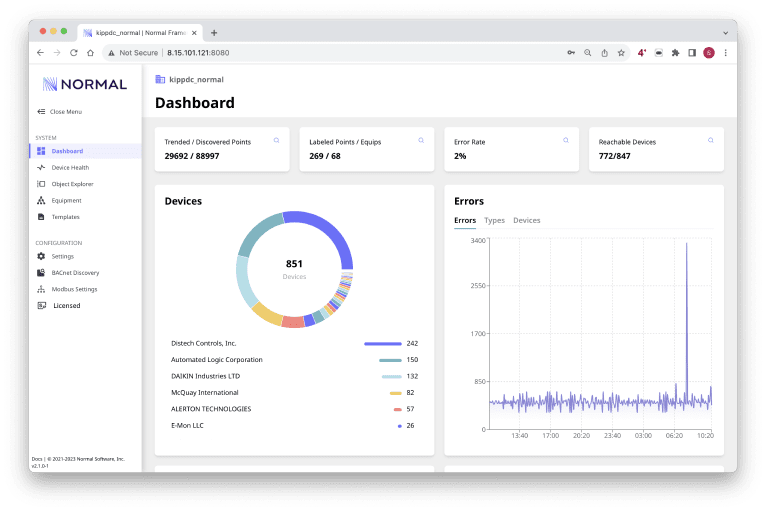The width and height of the screenshot is (766, 511).
Task: Click the Modbus Settings network icon
Action: (x=41, y=289)
